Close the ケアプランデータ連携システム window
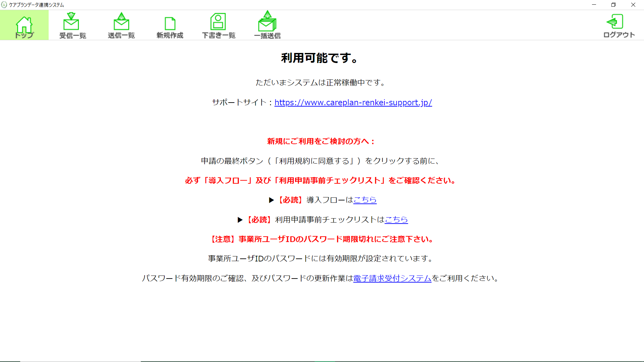 coord(633,5)
